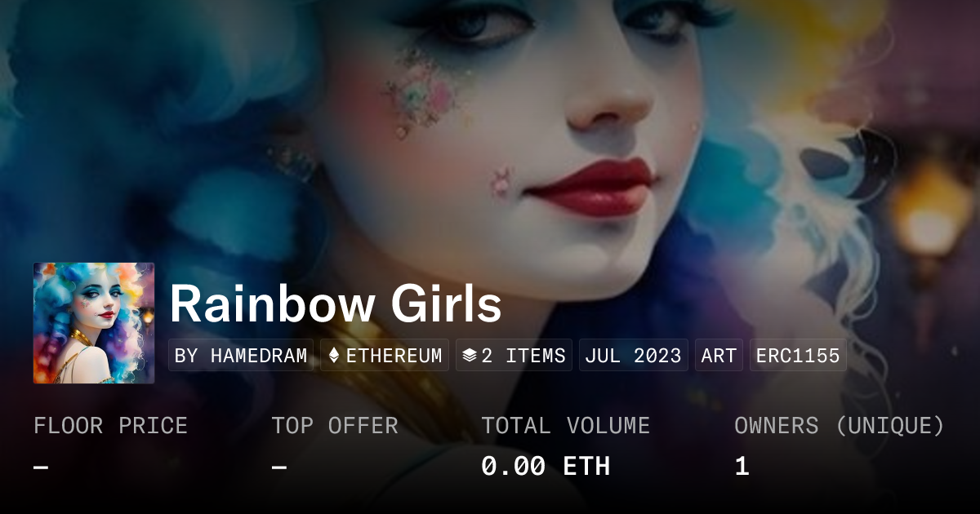The height and width of the screenshot is (514, 980).
Task: Click the stacked layers items icon
Action: [470, 356]
